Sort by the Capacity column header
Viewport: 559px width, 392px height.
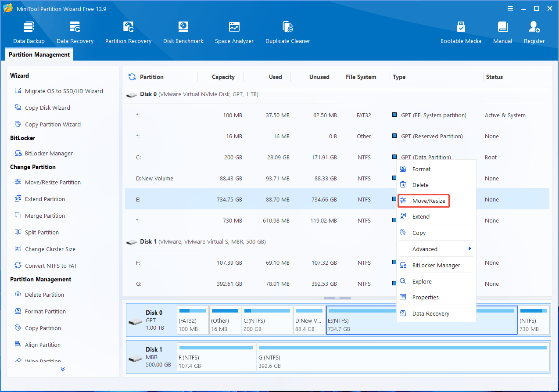point(223,77)
